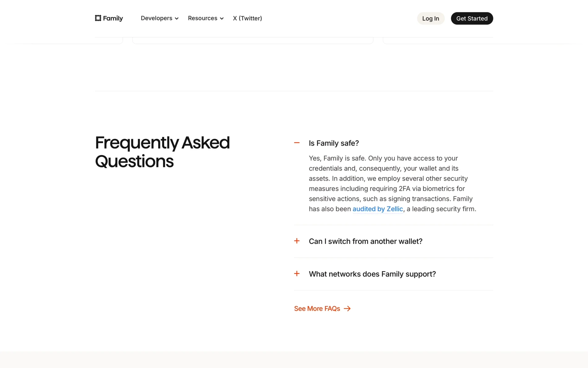Viewport: 588px width, 368px height.
Task: Collapse the answer using the minus icon
Action: pos(297,143)
